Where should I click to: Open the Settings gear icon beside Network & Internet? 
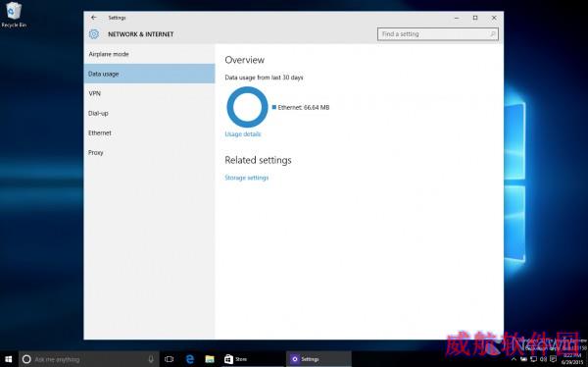(x=94, y=34)
